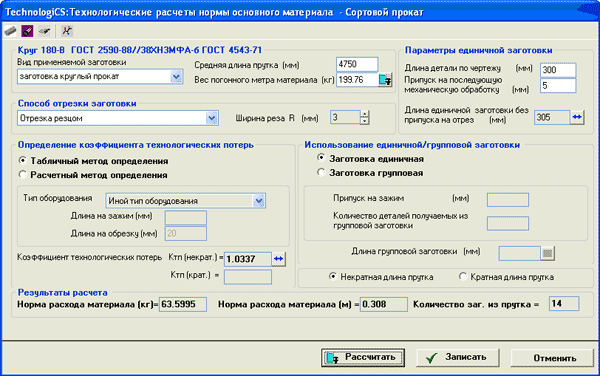Click arrows button beside Ктп 1.0337
Image resolution: width=600 pixels, height=376 pixels.
click(279, 259)
